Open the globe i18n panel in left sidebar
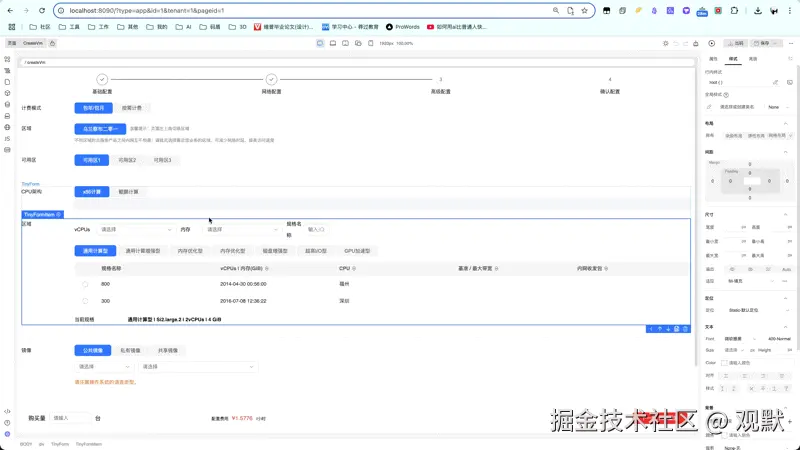 point(7,127)
